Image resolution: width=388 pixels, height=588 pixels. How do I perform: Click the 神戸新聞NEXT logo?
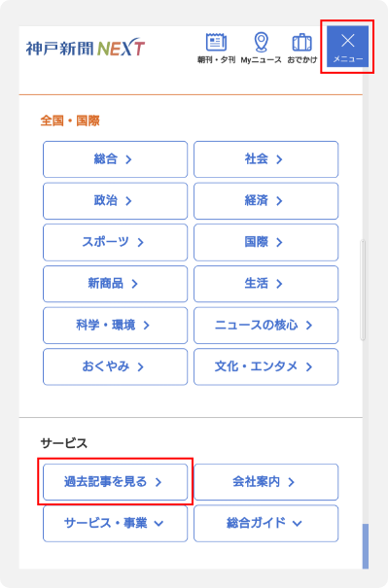click(86, 48)
